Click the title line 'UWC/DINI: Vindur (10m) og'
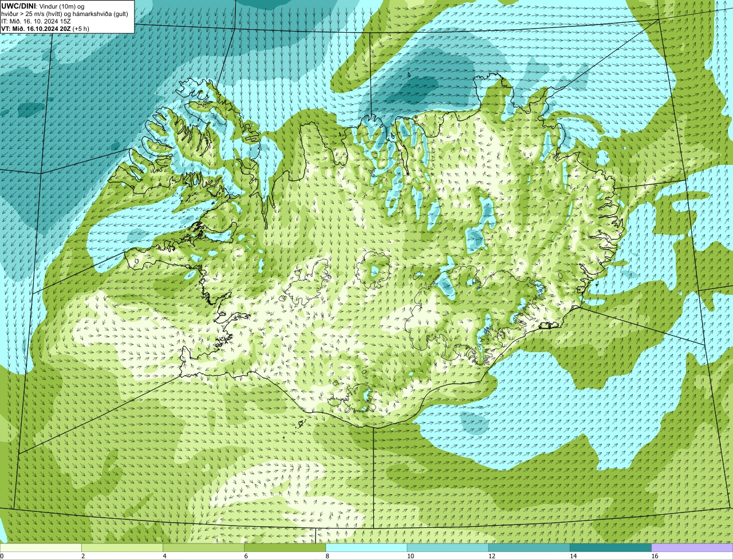The image size is (733, 560). coord(43,6)
